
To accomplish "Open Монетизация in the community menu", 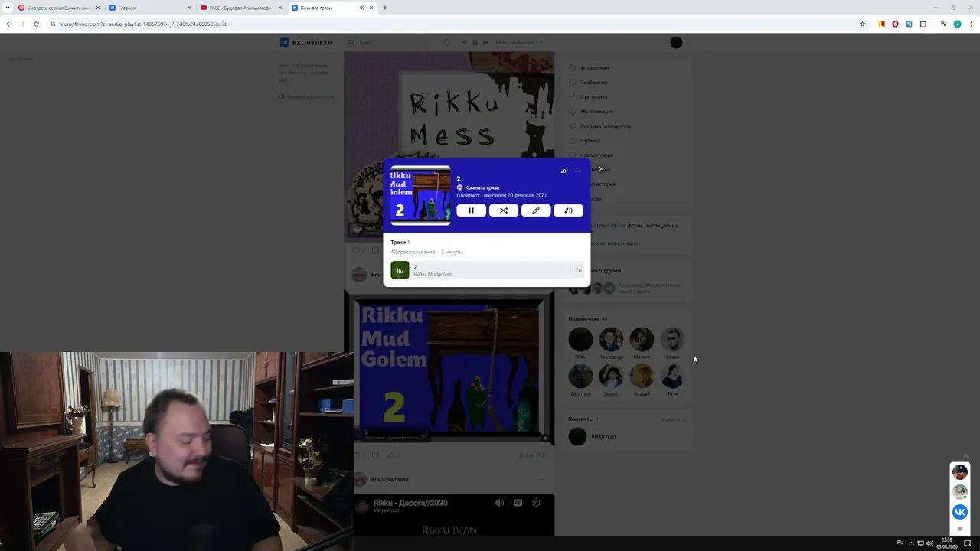I will tap(596, 112).
